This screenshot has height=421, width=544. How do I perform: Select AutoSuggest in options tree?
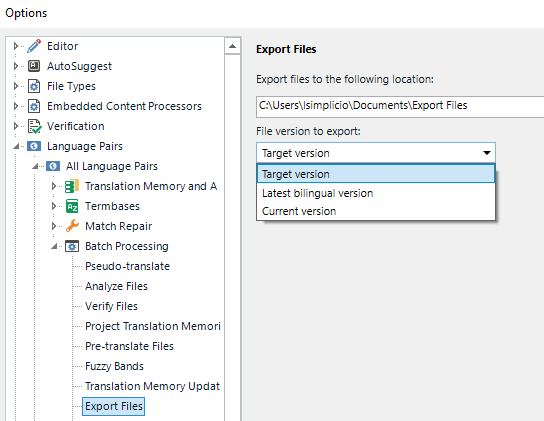pos(79,66)
